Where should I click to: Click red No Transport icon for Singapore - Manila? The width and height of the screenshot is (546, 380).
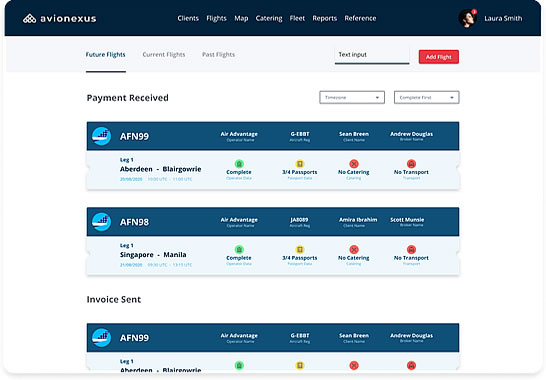[411, 249]
